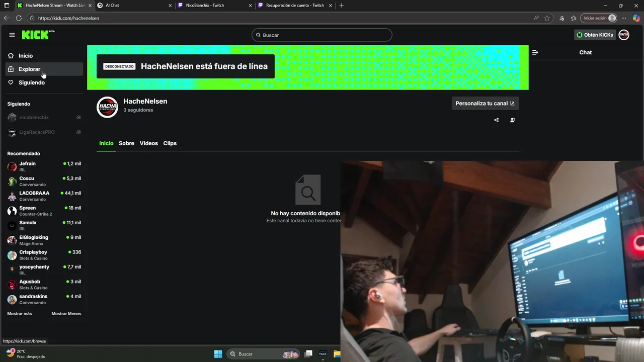Click Iniciar sesión browser profile button
The height and width of the screenshot is (362, 644).
[599, 18]
